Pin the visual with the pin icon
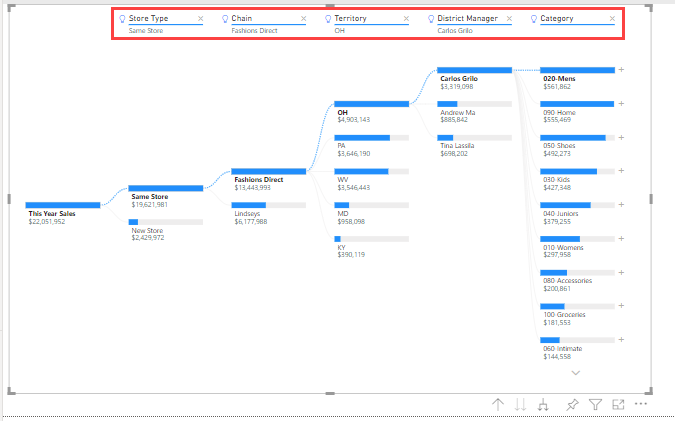Screen dimensions: 675x421 point(572,404)
